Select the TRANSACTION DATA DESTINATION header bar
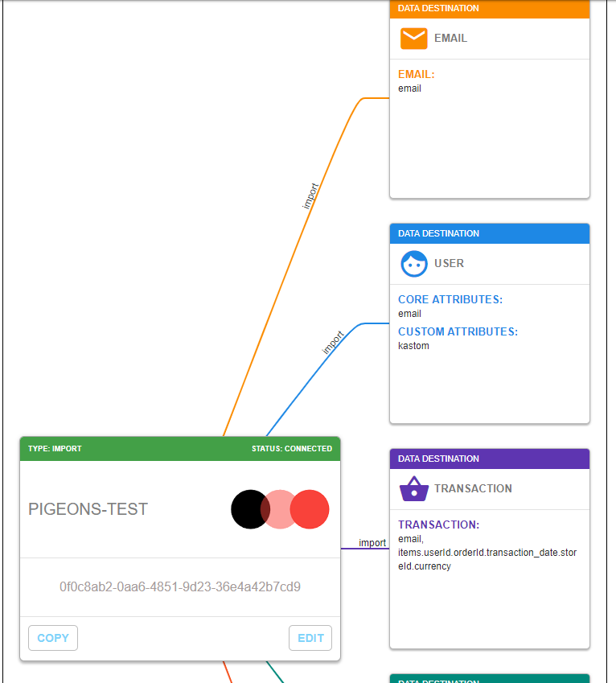The image size is (616, 683). (489, 459)
